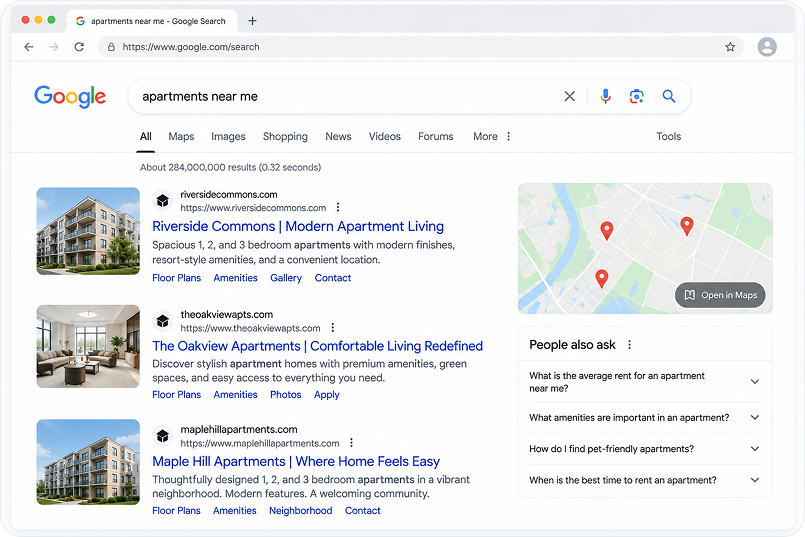Go back with the browser back arrow

coord(29,47)
